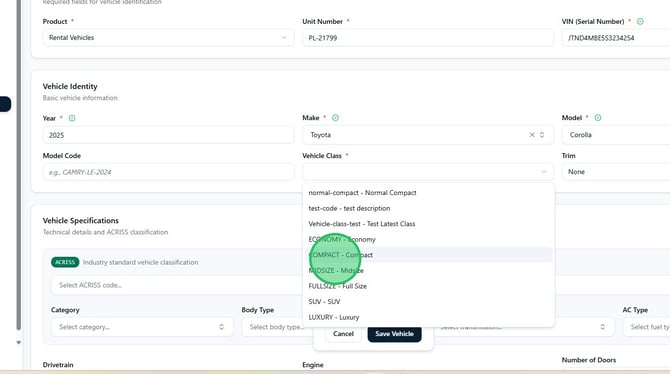This screenshot has width=670, height=374.
Task: Choose MIDSIZE - Midsize option
Action: pos(428,271)
